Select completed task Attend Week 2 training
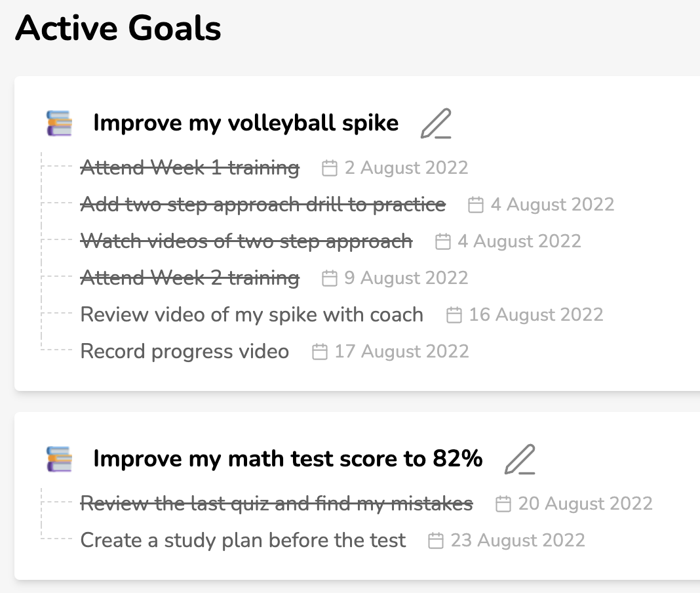The width and height of the screenshot is (700, 593). pos(189,278)
